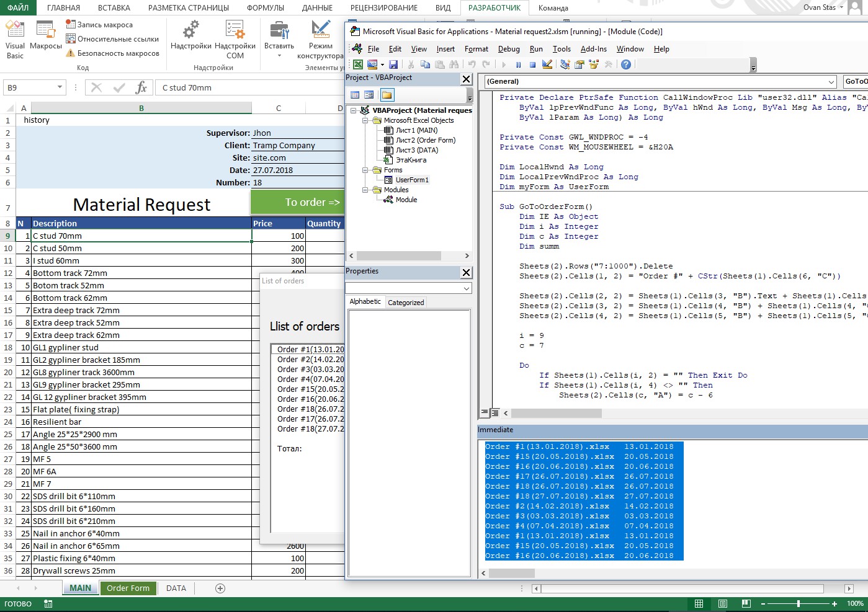Expand the Name Box dropdown arrow
The width and height of the screenshot is (868, 612).
[x=60, y=88]
